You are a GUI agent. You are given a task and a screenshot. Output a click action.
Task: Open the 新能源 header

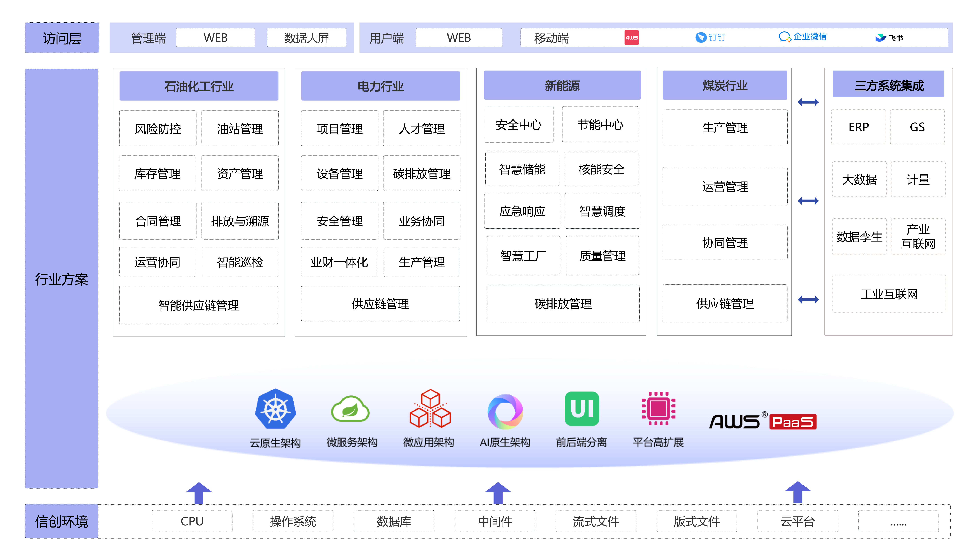point(562,85)
